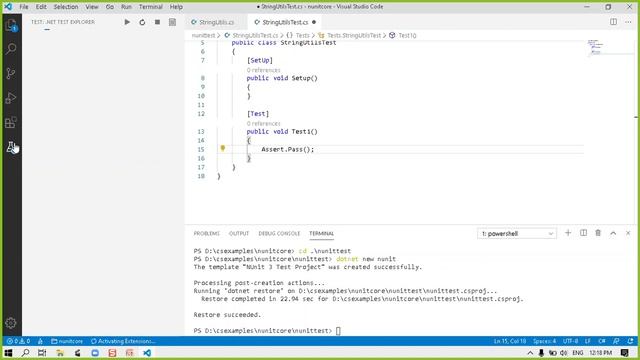Click the Visual Studio Code taskbar icon
640x360 pixels.
(x=147, y=353)
